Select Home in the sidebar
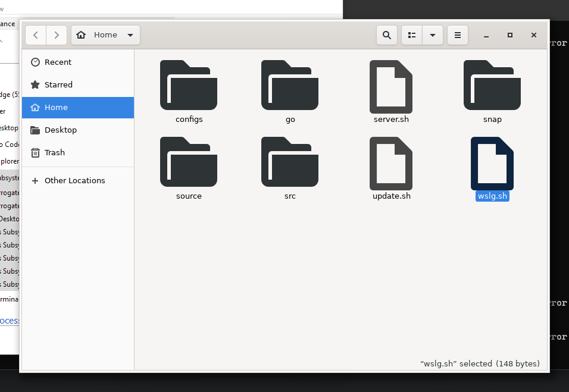This screenshot has height=392, width=569. click(x=78, y=107)
